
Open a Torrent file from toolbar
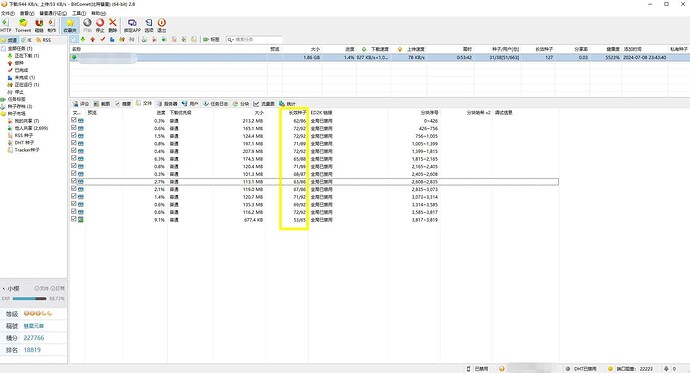click(23, 25)
